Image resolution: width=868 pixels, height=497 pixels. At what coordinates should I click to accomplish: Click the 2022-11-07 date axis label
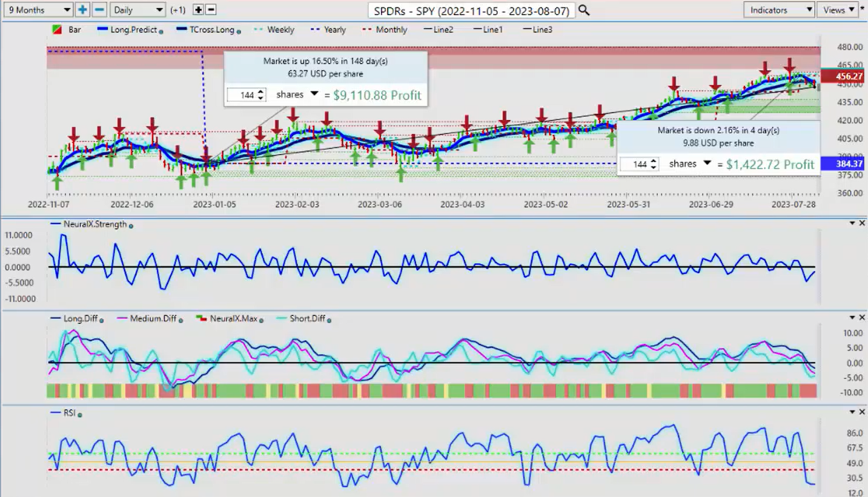(50, 205)
